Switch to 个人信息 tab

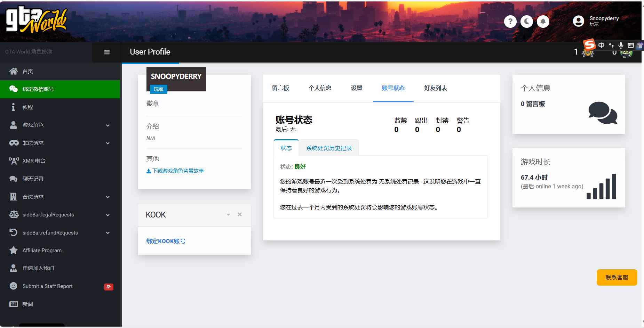[320, 88]
